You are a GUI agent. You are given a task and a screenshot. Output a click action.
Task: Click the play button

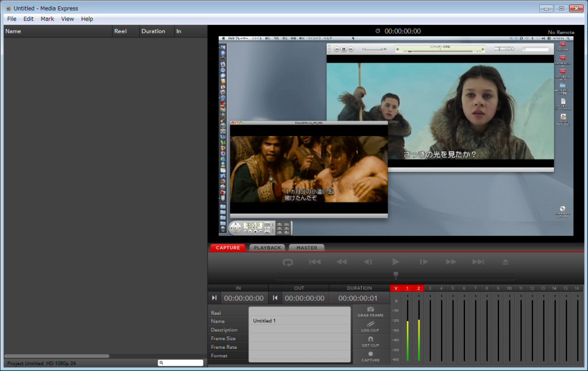click(396, 262)
